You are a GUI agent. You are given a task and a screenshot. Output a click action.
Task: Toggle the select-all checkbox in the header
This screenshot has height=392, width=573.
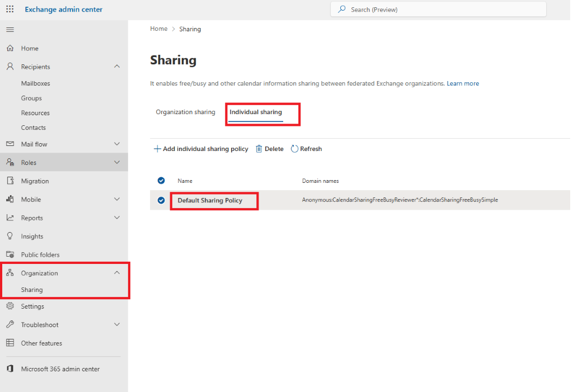pos(161,181)
